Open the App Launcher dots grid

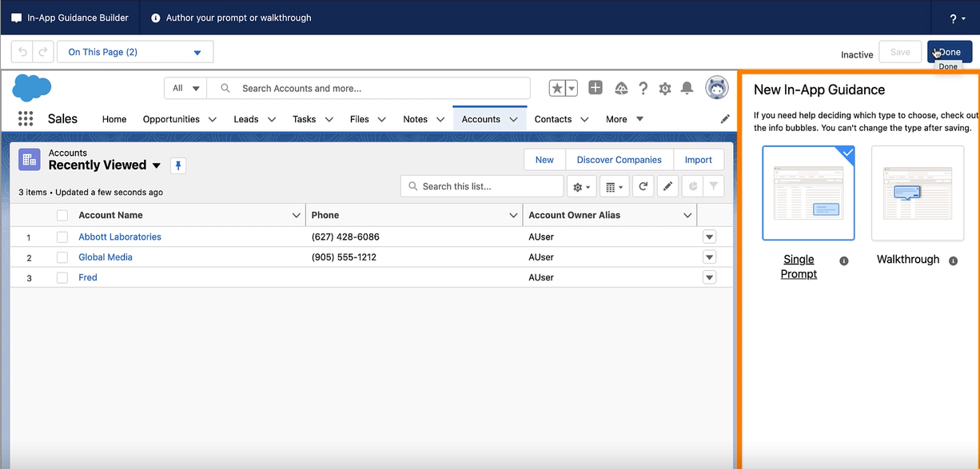[x=26, y=119]
